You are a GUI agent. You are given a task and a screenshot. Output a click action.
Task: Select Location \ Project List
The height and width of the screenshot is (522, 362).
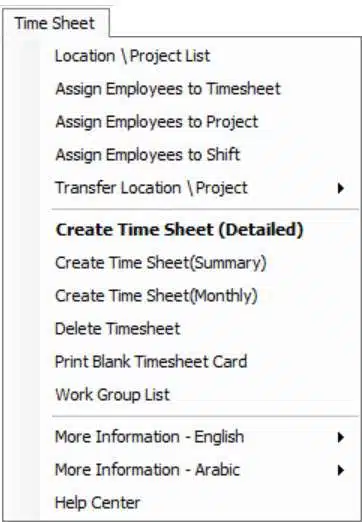(199, 56)
